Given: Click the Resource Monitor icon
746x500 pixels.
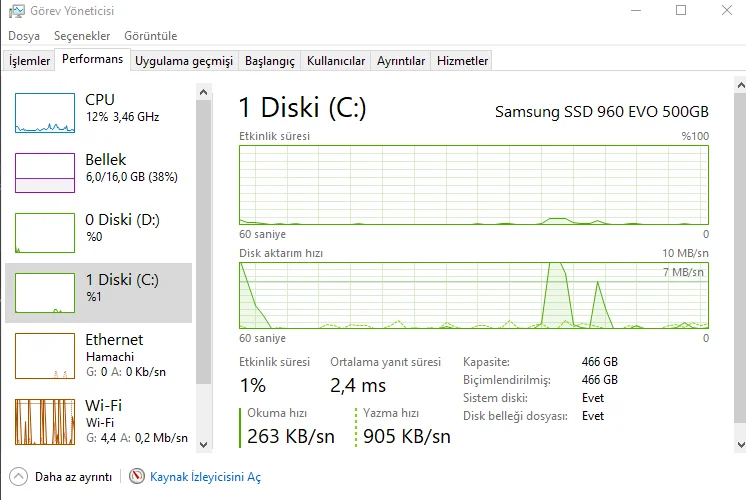Looking at the screenshot, I should 137,477.
